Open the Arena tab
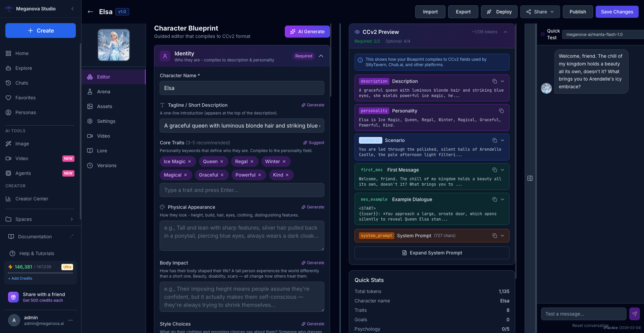The width and height of the screenshot is (644, 333). tap(104, 92)
